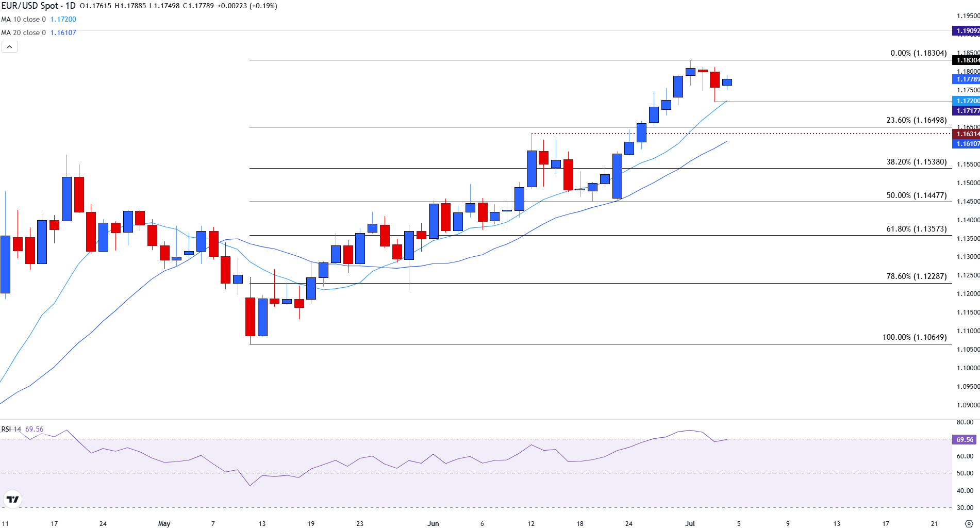Select the 61.80% (1.13573) Fibonacci level label

coord(916,229)
